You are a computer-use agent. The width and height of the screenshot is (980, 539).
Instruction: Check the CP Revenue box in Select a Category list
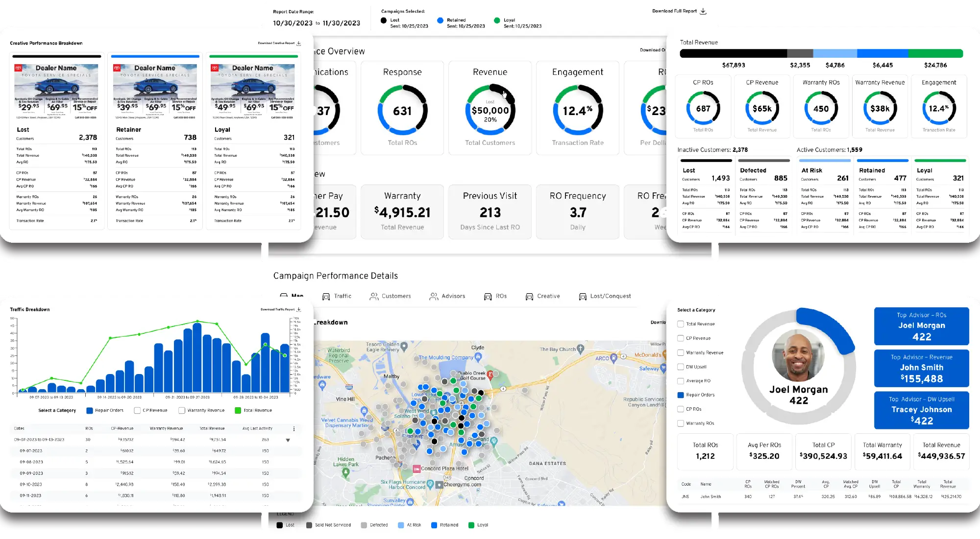tap(680, 338)
